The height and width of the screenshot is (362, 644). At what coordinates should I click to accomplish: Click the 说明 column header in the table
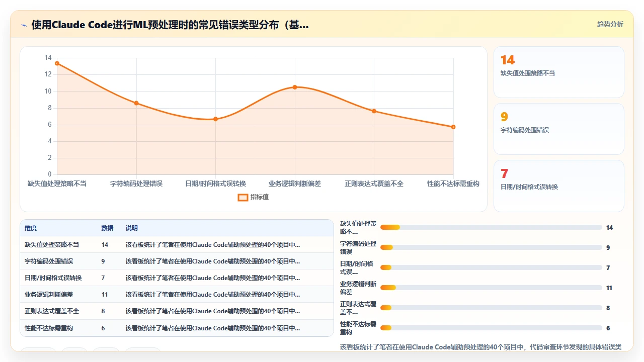[132, 228]
